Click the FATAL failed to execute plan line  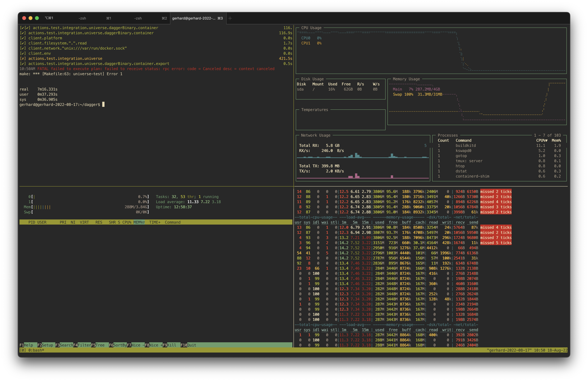click(x=147, y=69)
